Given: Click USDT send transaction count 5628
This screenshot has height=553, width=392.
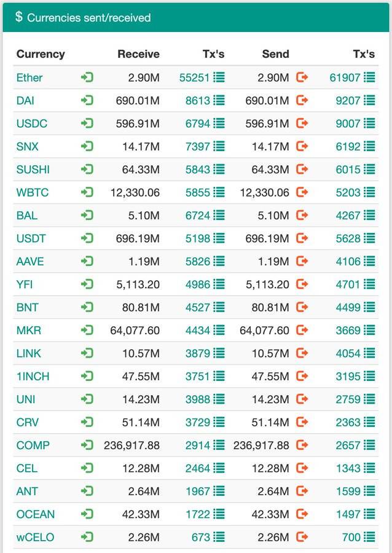Looking at the screenshot, I should pos(348,238).
